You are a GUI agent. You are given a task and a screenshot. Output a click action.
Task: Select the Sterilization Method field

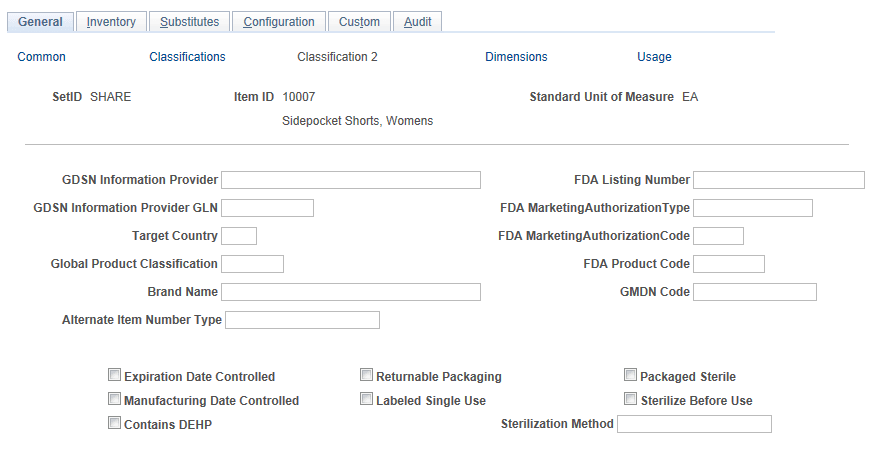[694, 424]
